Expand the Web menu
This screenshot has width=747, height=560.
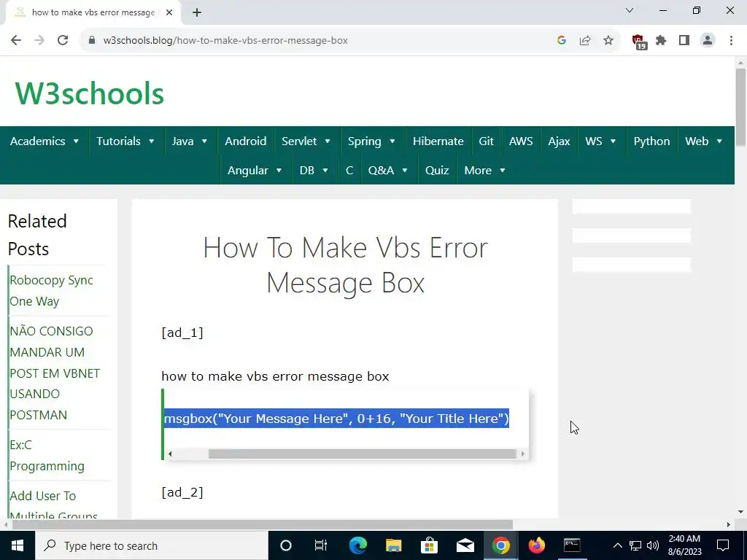point(704,141)
